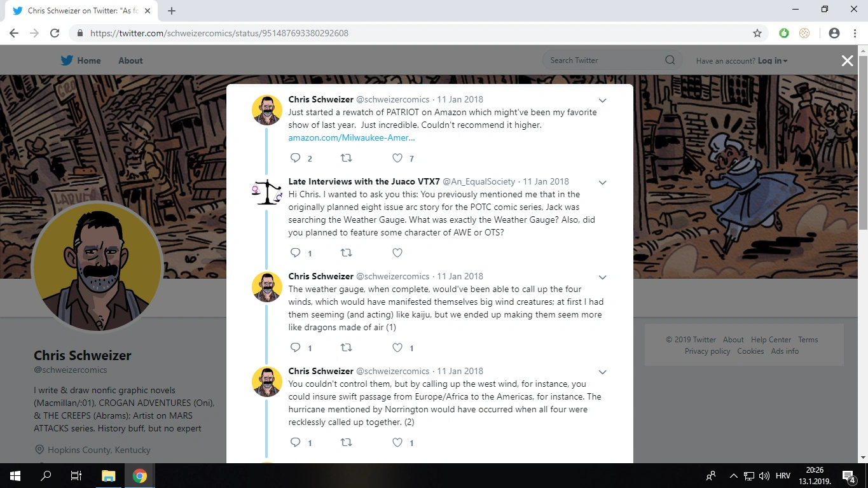Reply to the Weather Gauge question tweet

click(295, 253)
